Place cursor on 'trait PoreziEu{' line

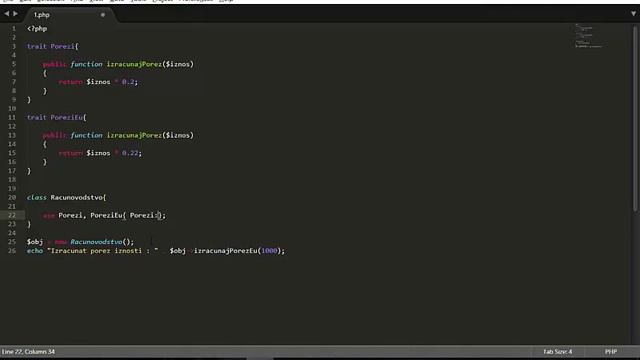(x=57, y=118)
